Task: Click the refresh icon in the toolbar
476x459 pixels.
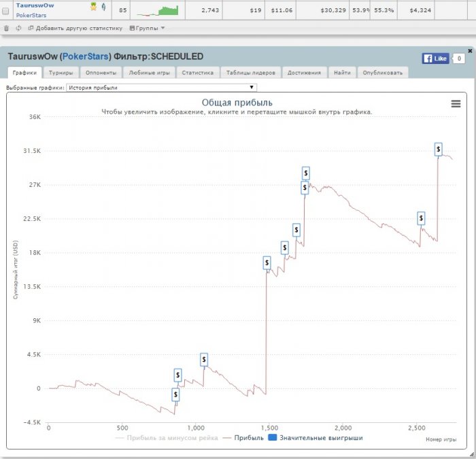Action: pos(18,29)
